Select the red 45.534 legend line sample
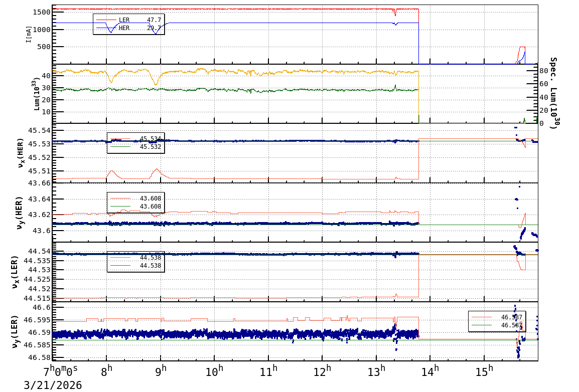Viewport: 579px width, 392px height. tap(120, 139)
